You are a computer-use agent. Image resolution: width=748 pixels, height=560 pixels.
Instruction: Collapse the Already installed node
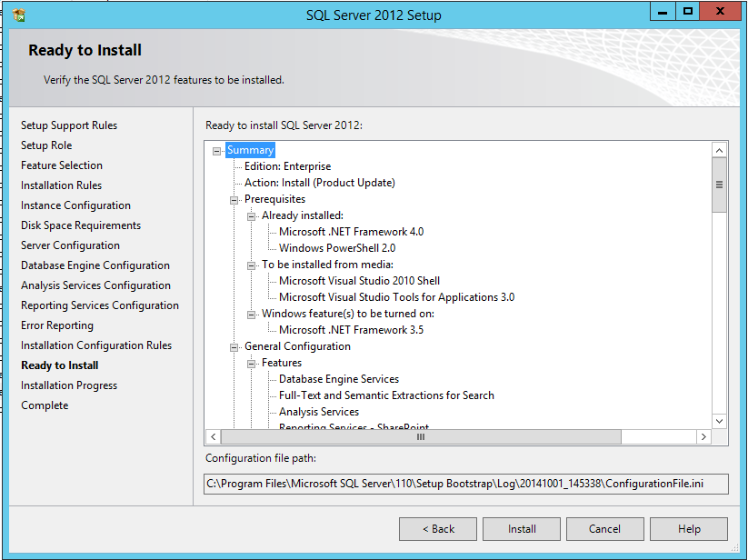(252, 216)
